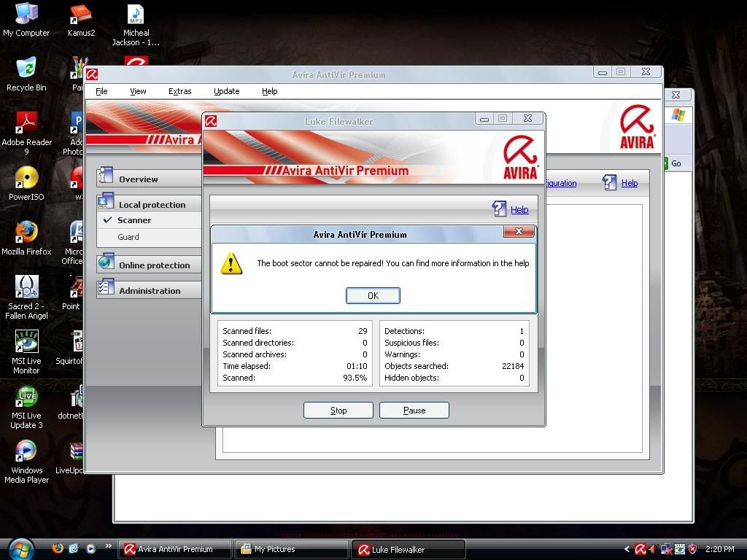Stop the Luke Filewalker scan
This screenshot has width=747, height=560.
pyautogui.click(x=338, y=410)
